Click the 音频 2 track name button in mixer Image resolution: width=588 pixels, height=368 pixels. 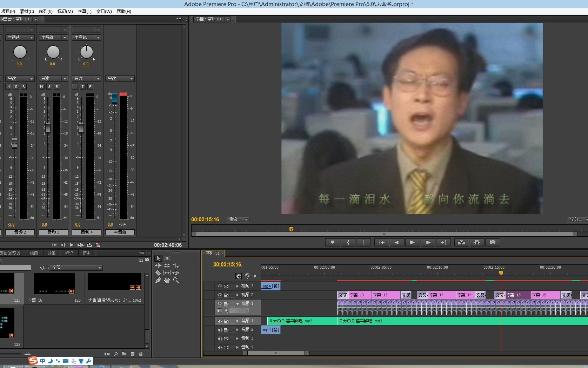(x=20, y=232)
